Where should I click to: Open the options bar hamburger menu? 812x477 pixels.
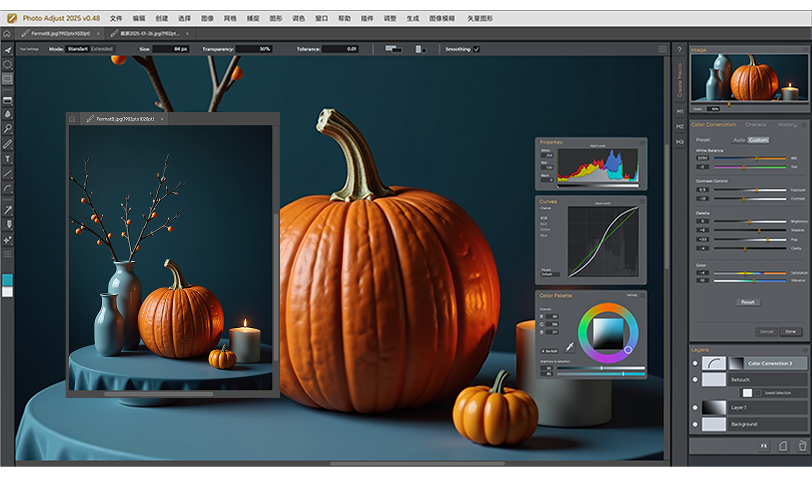(x=662, y=48)
